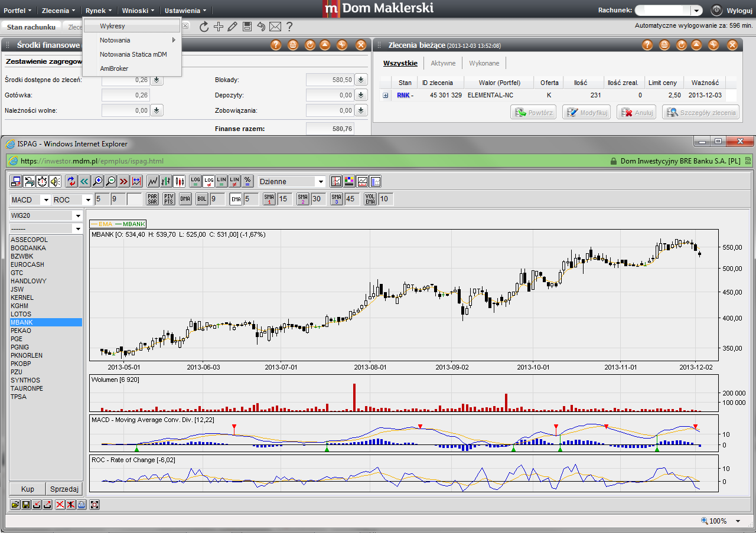Select Wykresy from the Rynek menu
Viewport: 756px width, 533px height.
point(132,26)
